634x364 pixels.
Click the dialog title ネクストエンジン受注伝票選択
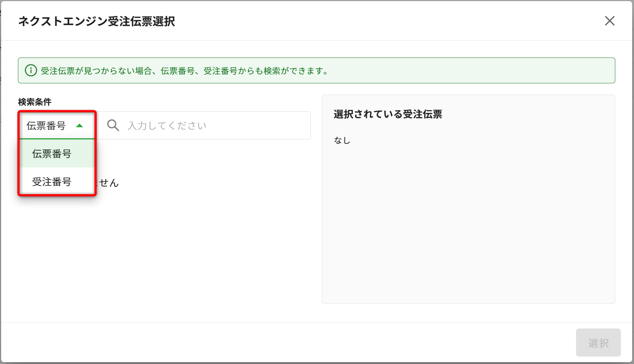click(x=97, y=21)
